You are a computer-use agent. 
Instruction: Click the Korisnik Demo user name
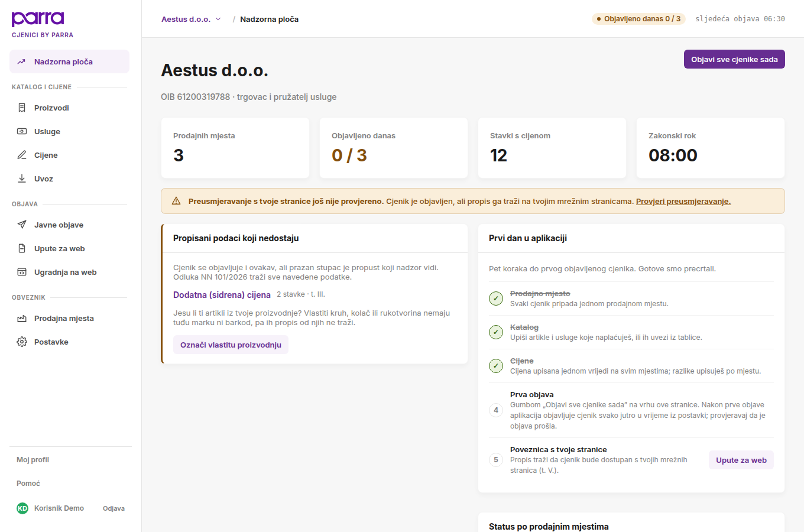pyautogui.click(x=59, y=508)
